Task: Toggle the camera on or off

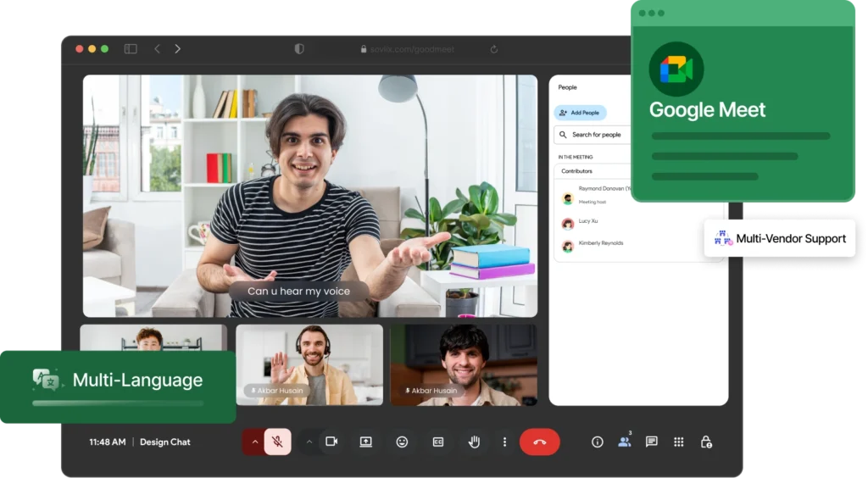Action: [331, 442]
